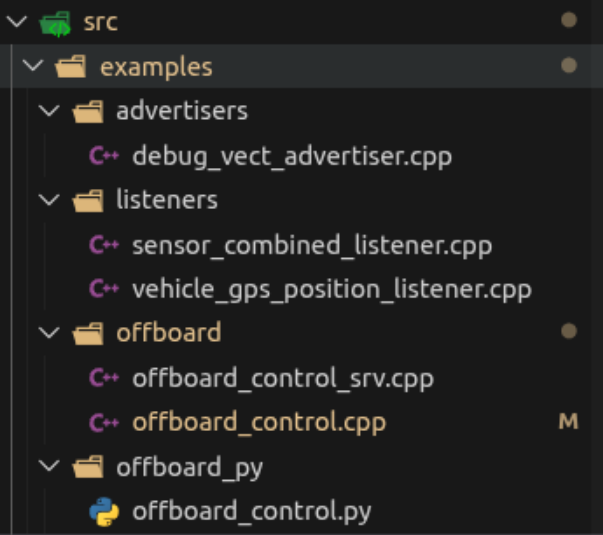This screenshot has height=535, width=603.
Task: Click the C++ icon of debug_vect_advertiser.cpp
Action: [x=104, y=156]
